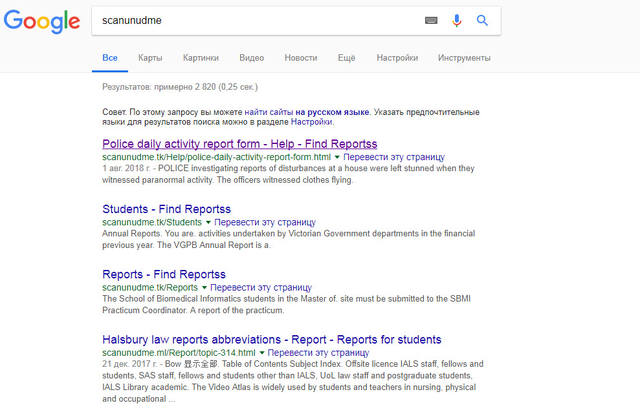
Task: Submit search with the magnifying glass icon
Action: [x=482, y=20]
